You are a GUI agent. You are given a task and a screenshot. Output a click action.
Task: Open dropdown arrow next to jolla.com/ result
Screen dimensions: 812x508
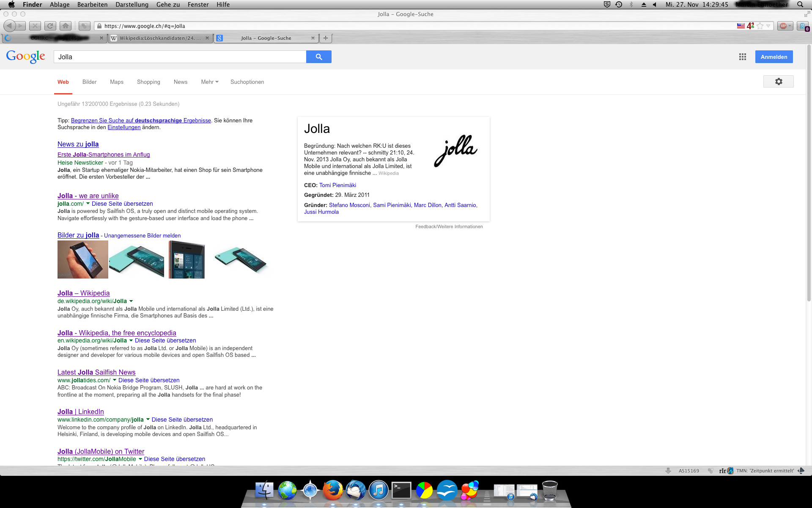[88, 204]
